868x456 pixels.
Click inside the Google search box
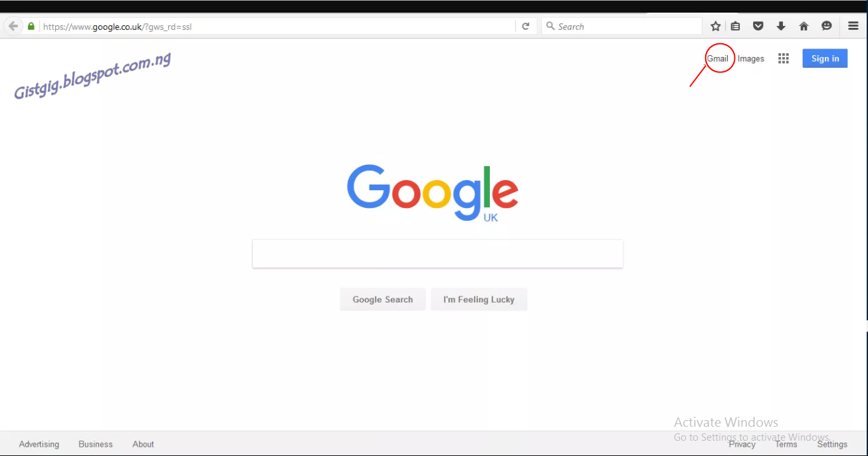pos(437,254)
